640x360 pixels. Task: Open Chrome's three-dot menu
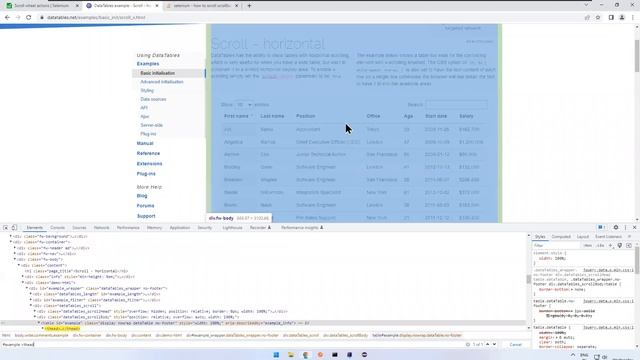click(x=633, y=18)
